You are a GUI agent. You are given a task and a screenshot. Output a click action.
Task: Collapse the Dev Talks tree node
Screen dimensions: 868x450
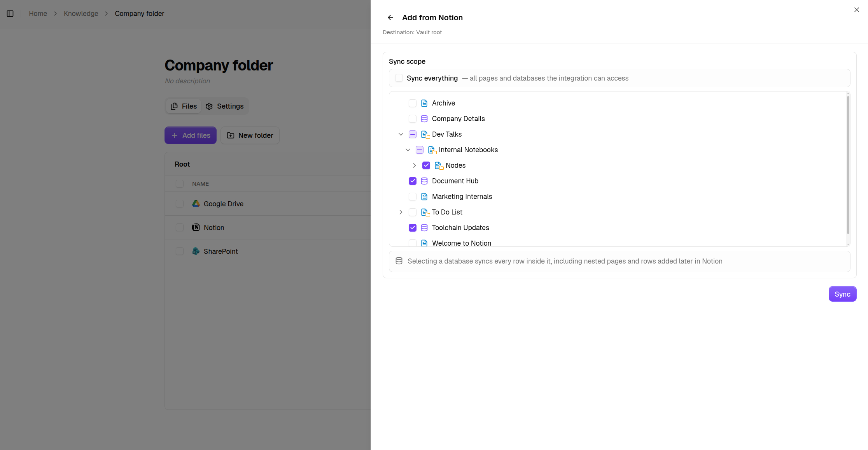tap(401, 134)
